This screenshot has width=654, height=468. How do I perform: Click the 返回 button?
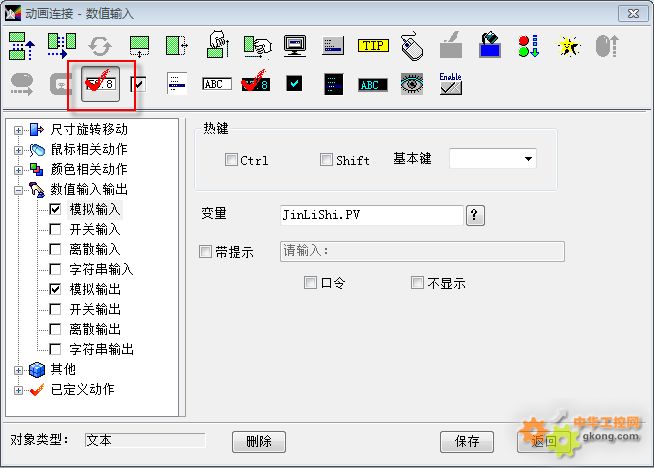tap(543, 442)
